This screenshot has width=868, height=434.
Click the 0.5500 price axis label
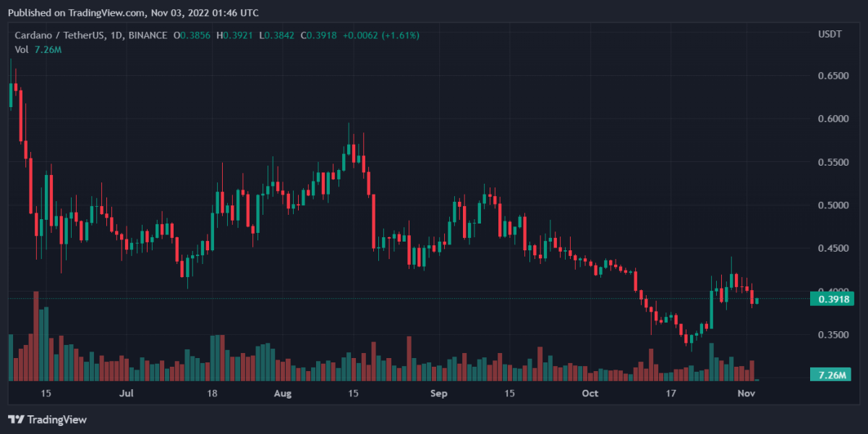click(x=833, y=162)
